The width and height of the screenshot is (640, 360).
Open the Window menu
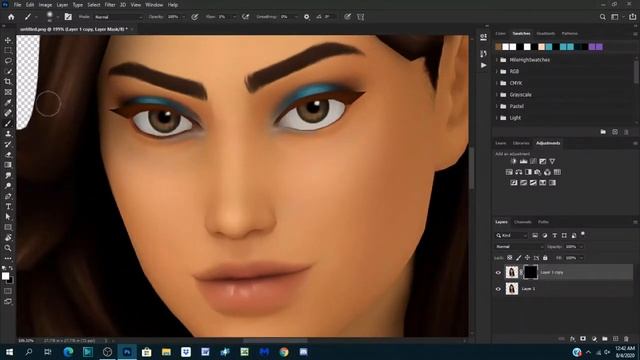click(154, 5)
